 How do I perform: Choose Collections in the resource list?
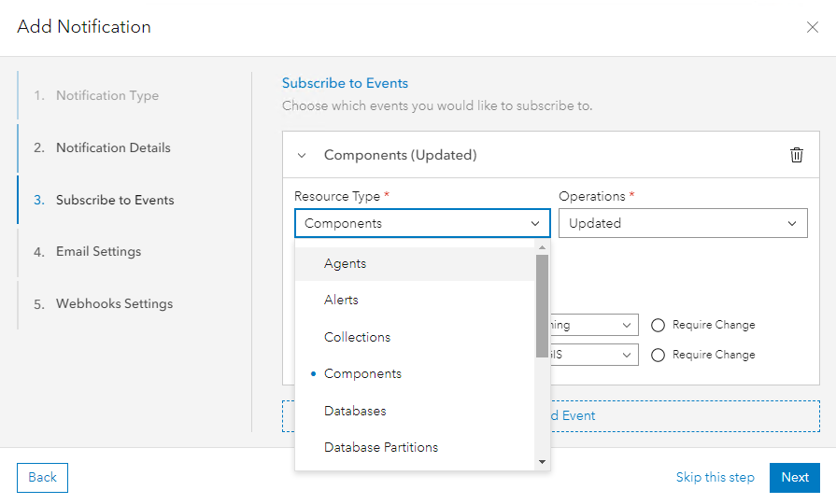click(x=357, y=337)
